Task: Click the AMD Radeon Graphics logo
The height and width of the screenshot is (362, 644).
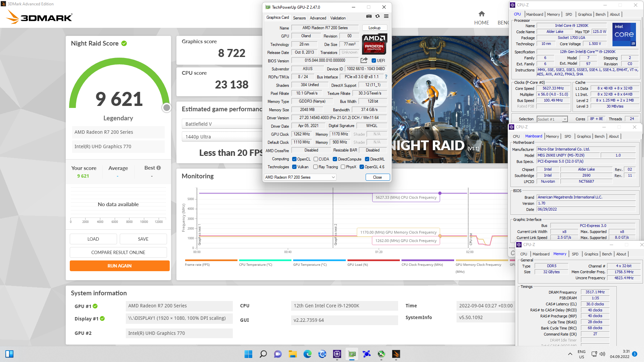Action: [x=374, y=44]
